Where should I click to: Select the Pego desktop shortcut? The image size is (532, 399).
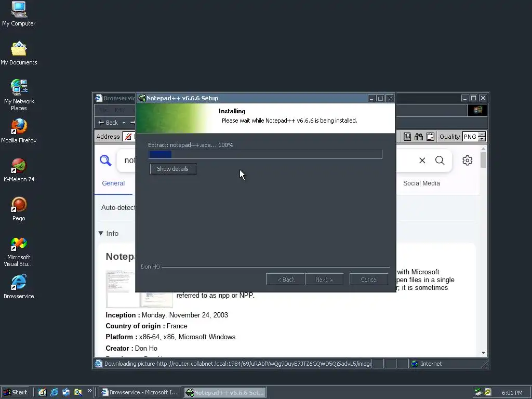click(19, 209)
